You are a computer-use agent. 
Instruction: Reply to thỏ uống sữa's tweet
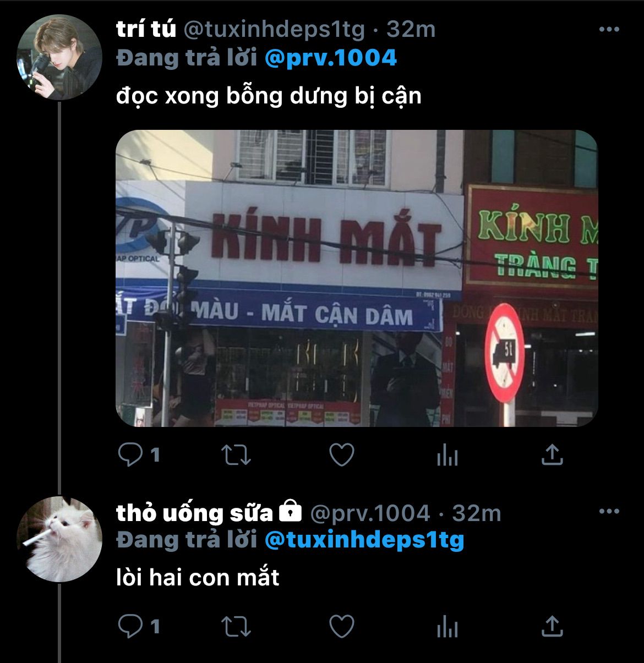pyautogui.click(x=130, y=626)
